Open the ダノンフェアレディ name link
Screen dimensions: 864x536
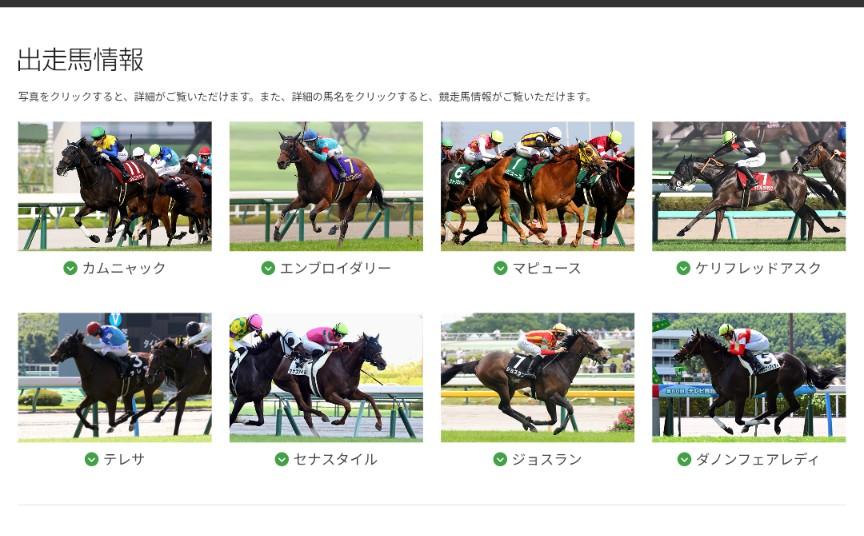pyautogui.click(x=758, y=459)
